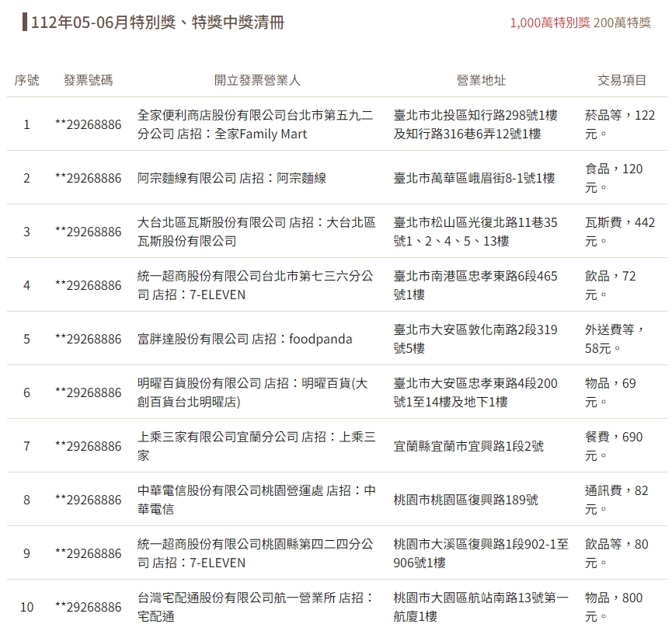Click the 上乘三家有限公司宜蘭分公司 entry
This screenshot has width=672, height=631.
(x=256, y=446)
